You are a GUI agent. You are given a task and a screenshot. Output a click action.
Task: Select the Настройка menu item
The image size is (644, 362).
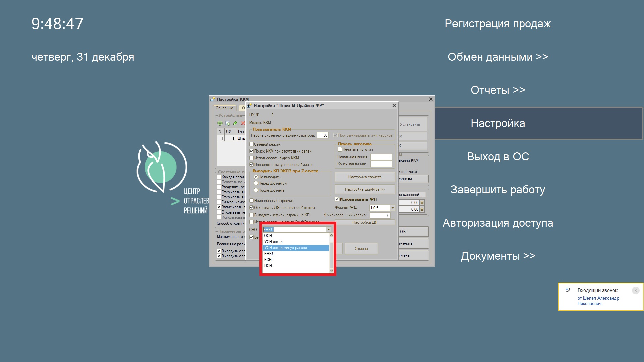539,123
